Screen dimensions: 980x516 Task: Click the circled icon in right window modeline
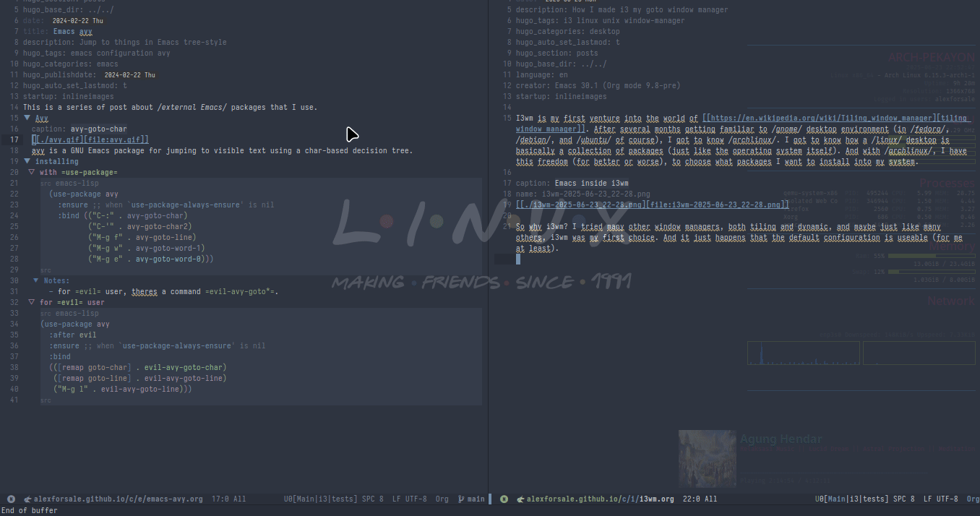click(x=504, y=499)
